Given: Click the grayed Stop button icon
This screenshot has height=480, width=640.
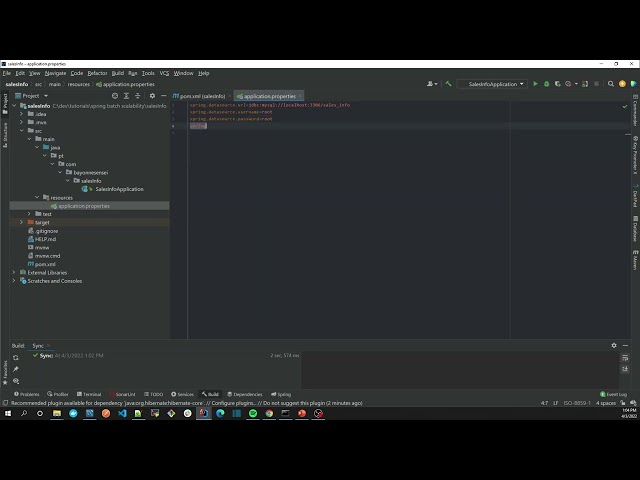Looking at the screenshot, I should coord(596,84).
